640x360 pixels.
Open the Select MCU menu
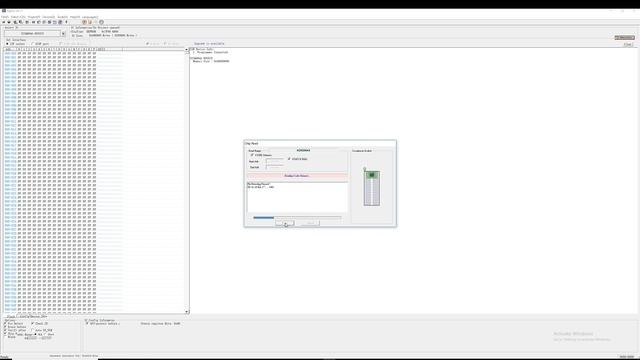[x=18, y=17]
